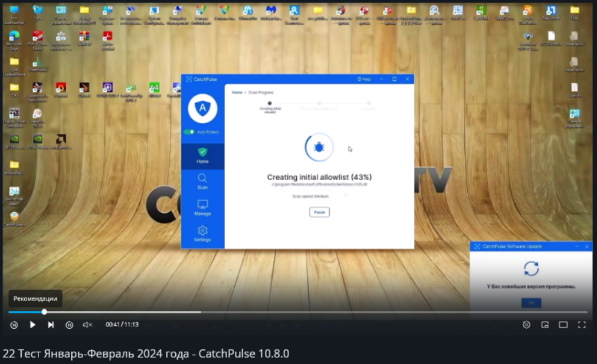Click the bug scan progress icon
Screen dimensions: 597x364
click(319, 147)
